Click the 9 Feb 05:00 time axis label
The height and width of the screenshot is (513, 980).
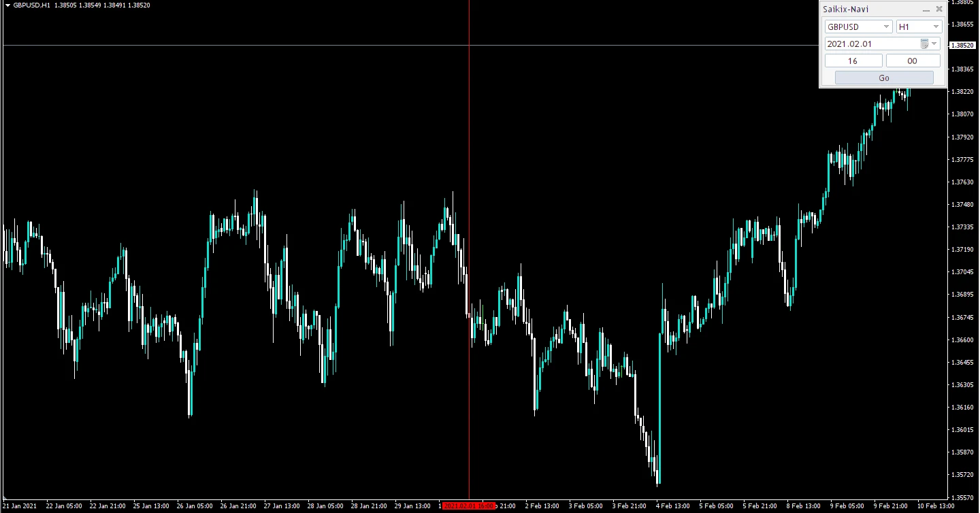[847, 506]
